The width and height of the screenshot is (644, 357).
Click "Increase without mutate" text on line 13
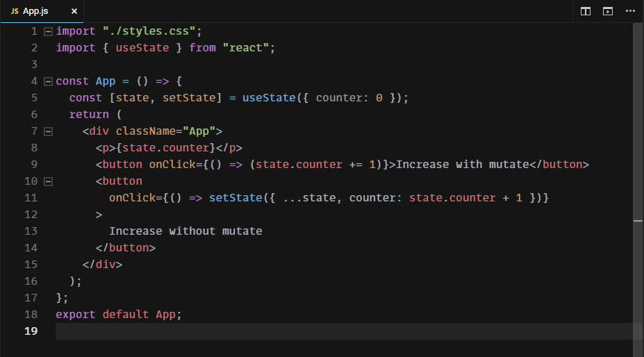tap(185, 231)
